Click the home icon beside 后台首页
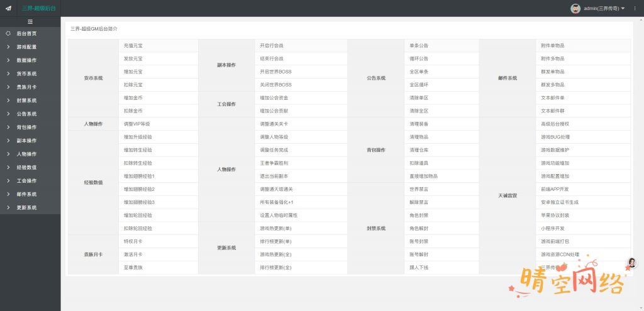The height and width of the screenshot is (311, 644). (8, 33)
